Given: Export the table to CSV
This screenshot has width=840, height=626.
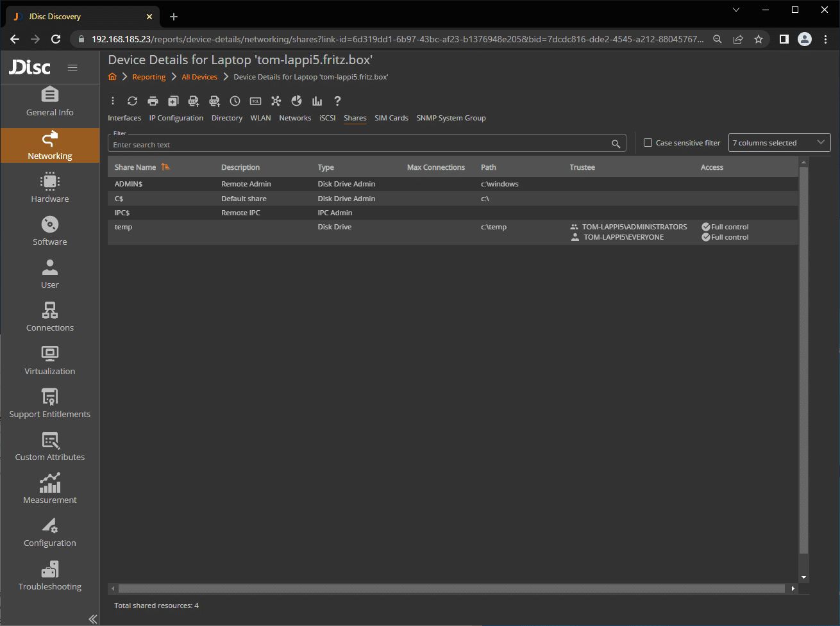Looking at the screenshot, I should [214, 101].
